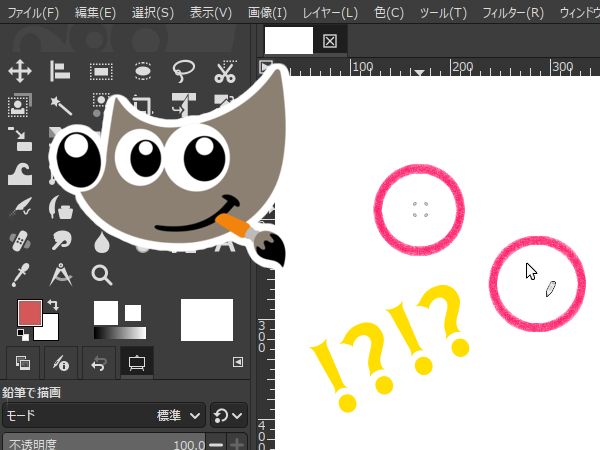600x450 pixels.
Task: Click the active gradient preview
Action: [120, 333]
